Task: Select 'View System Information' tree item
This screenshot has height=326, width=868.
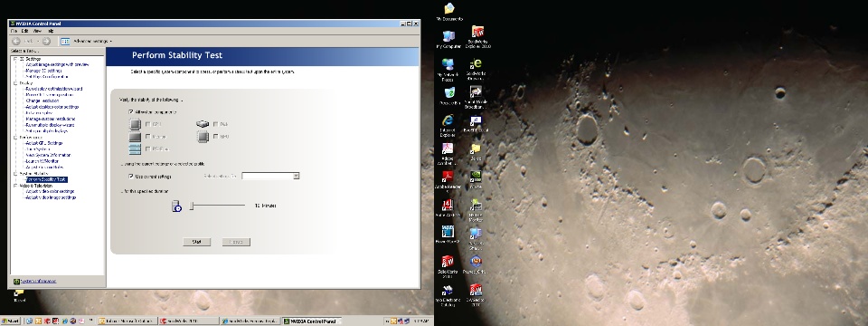Action: click(48, 155)
